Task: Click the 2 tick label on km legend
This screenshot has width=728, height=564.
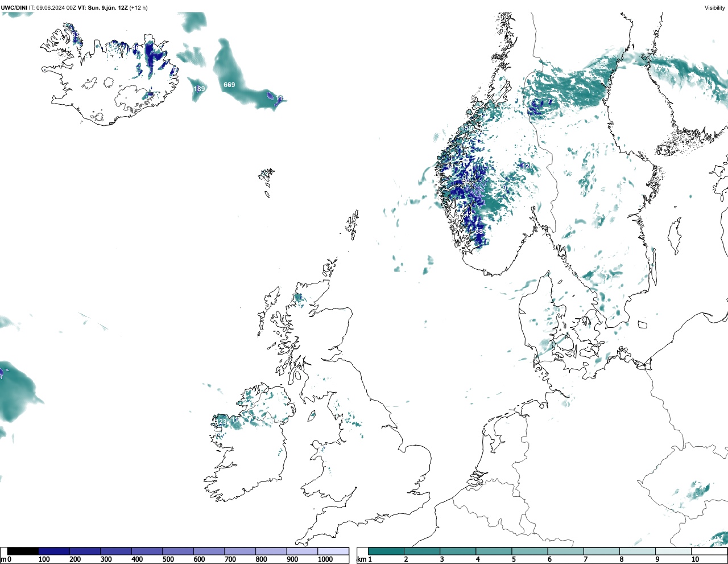Action: point(406,559)
